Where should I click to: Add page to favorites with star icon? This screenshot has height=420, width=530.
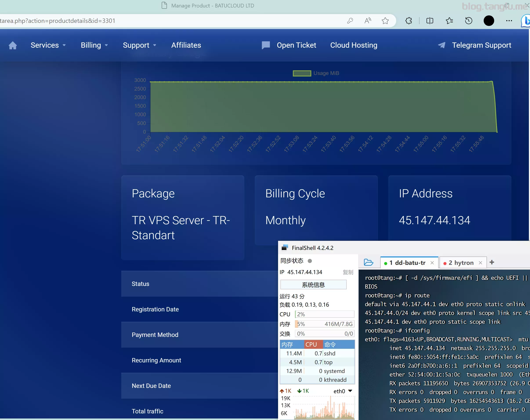[x=385, y=21]
